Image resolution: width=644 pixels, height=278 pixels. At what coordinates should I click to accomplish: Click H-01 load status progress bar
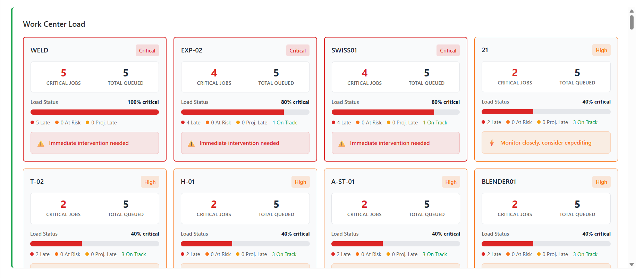coord(245,244)
